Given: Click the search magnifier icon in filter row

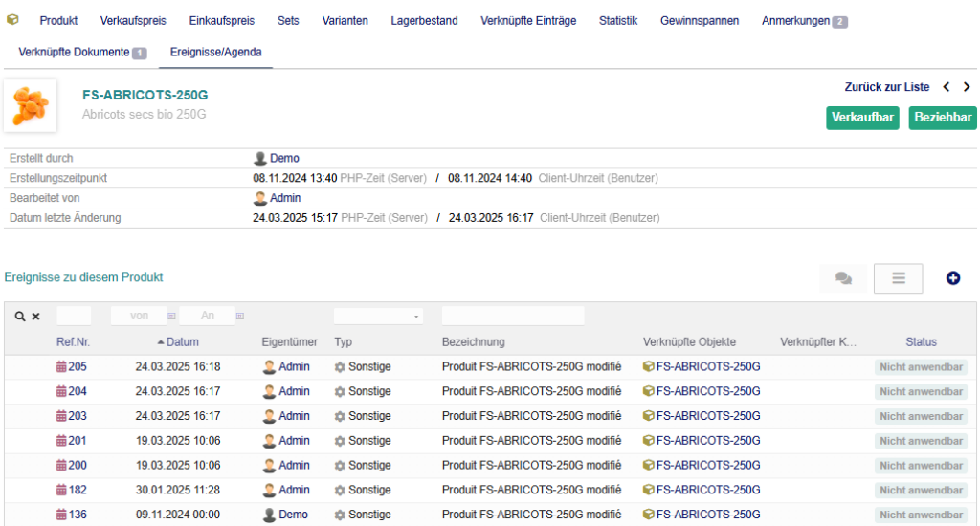Looking at the screenshot, I should [x=20, y=317].
